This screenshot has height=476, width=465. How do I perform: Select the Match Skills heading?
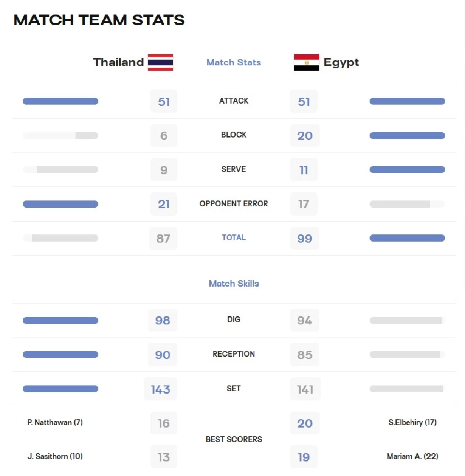pyautogui.click(x=233, y=283)
